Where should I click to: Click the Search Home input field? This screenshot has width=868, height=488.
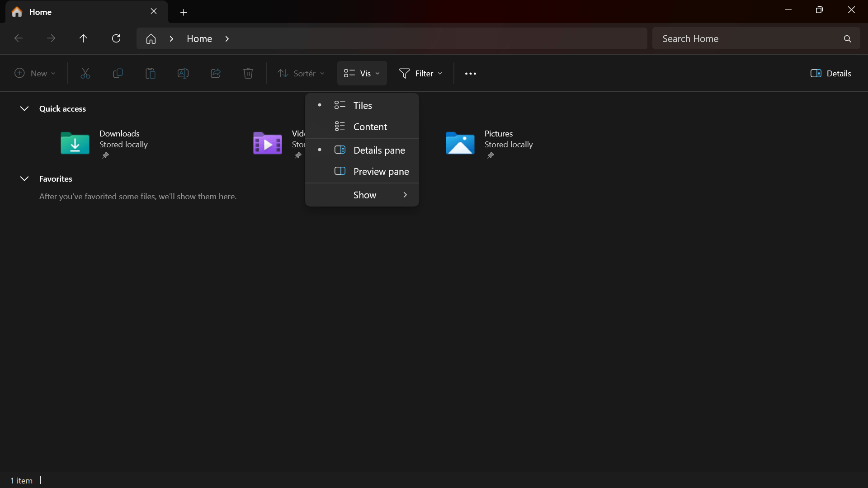[x=746, y=39]
